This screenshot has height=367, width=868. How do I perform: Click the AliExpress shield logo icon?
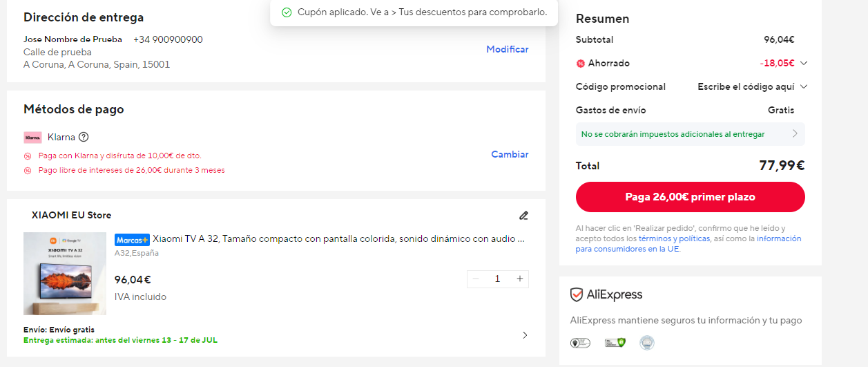(577, 295)
